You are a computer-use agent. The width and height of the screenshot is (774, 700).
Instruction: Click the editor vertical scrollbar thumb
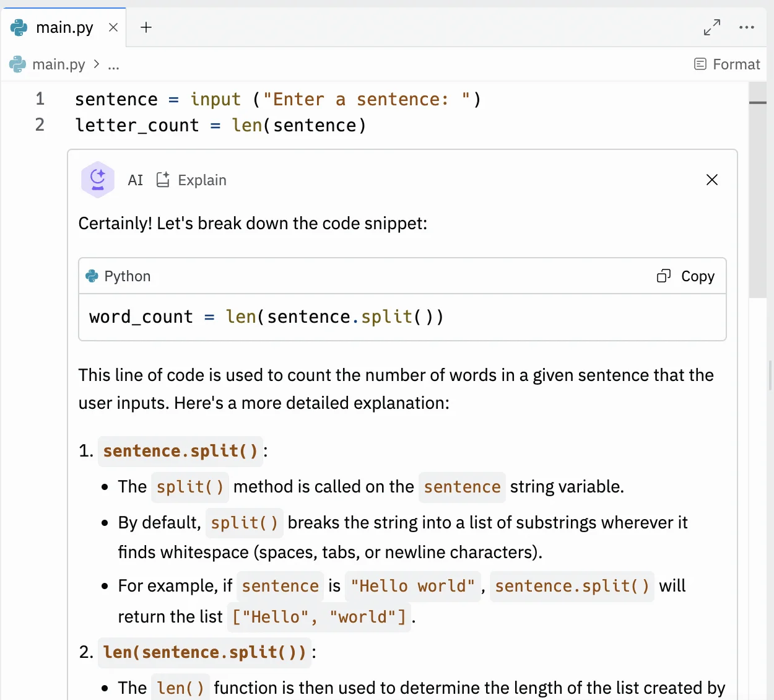(758, 190)
